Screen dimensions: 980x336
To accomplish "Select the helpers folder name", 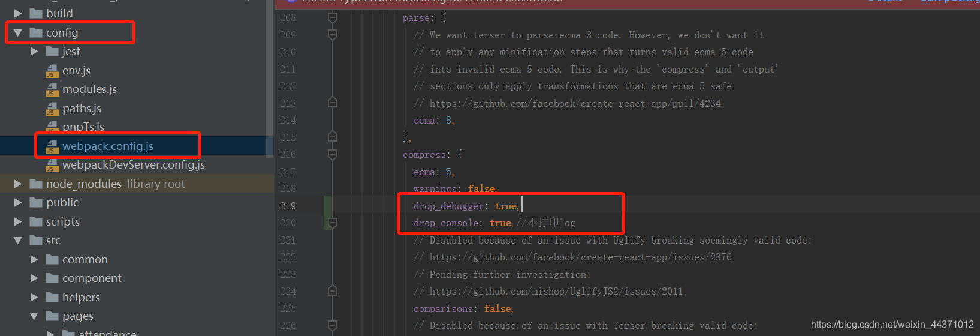I will point(81,297).
